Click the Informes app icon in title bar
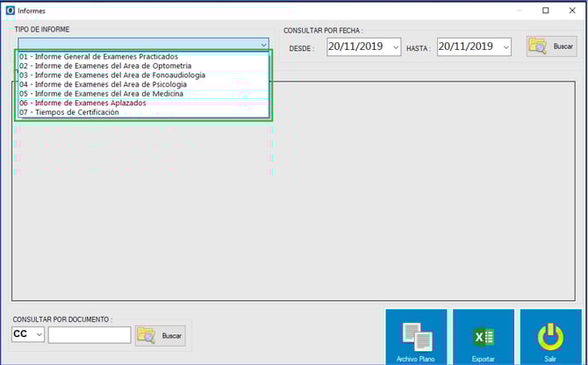Screen dimensions: 588x365 coord(11,11)
